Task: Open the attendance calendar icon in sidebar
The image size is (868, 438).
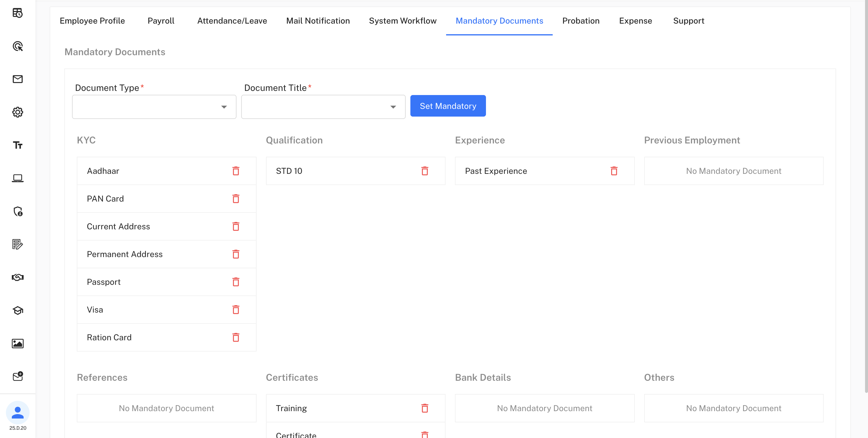Action: 17,14
